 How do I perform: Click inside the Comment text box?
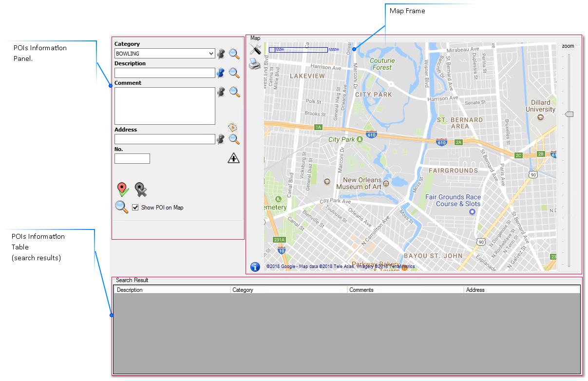pos(165,106)
